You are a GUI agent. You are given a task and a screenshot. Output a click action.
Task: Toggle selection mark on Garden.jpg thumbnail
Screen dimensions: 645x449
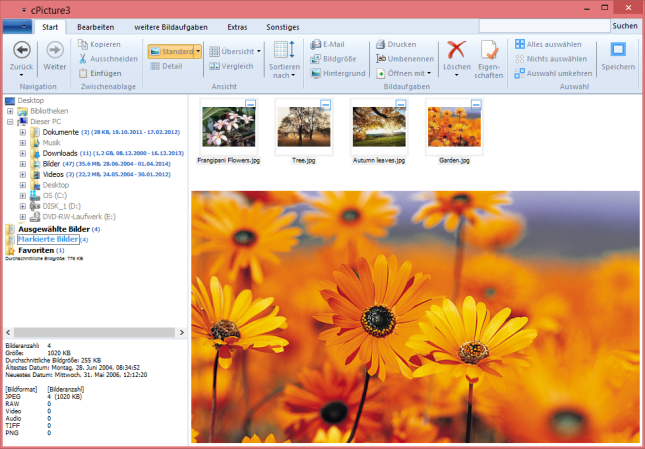(476, 104)
